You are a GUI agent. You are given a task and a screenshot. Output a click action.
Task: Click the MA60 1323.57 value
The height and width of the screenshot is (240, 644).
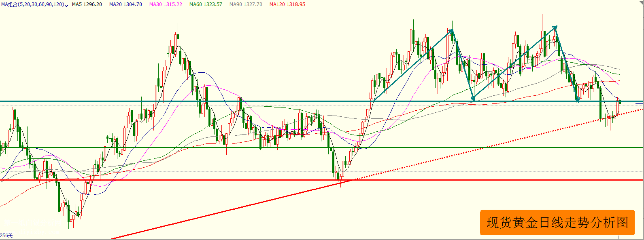coord(206,4)
